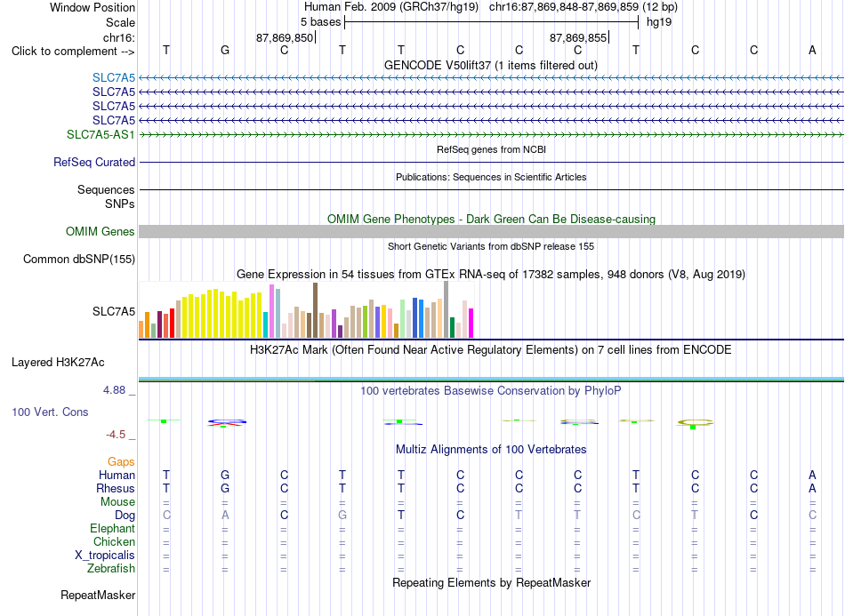Click the Common dbSNP(155) label
The width and height of the screenshot is (845, 616).
pos(79,259)
